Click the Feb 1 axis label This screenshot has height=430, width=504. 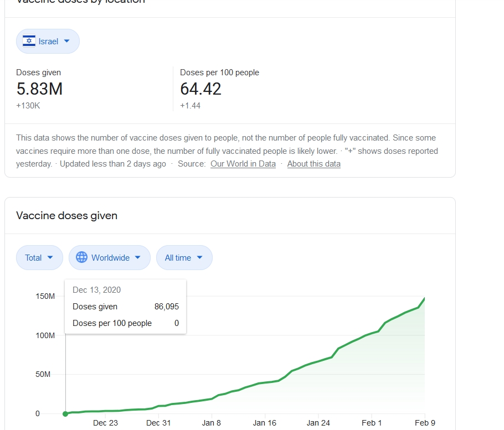point(372,423)
